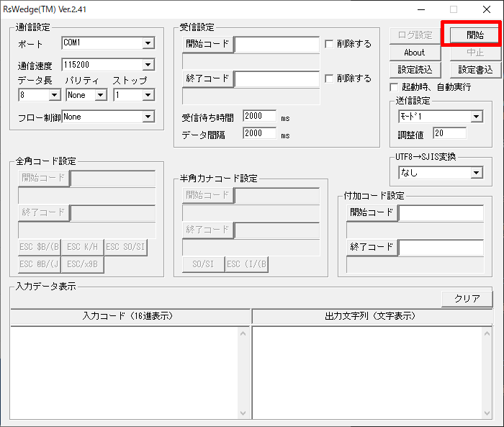This screenshot has width=504, height=427.
Task: Click up arrow of 入力コード pane scrollbar
Action: [243, 333]
